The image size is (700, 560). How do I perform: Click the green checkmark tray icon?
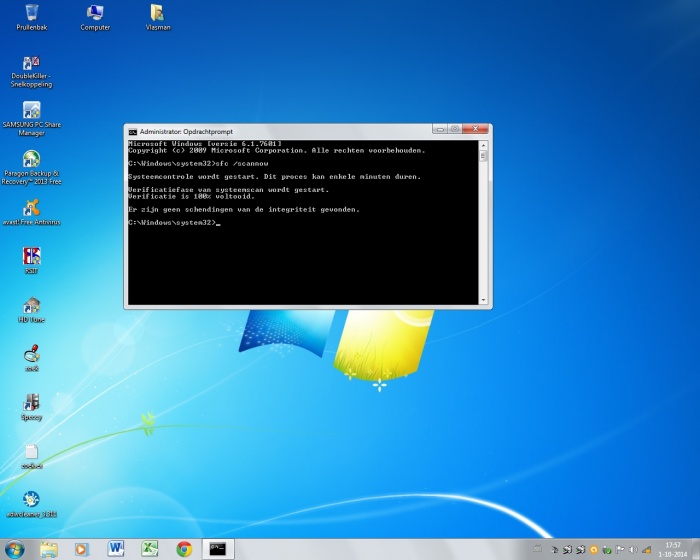[607, 550]
